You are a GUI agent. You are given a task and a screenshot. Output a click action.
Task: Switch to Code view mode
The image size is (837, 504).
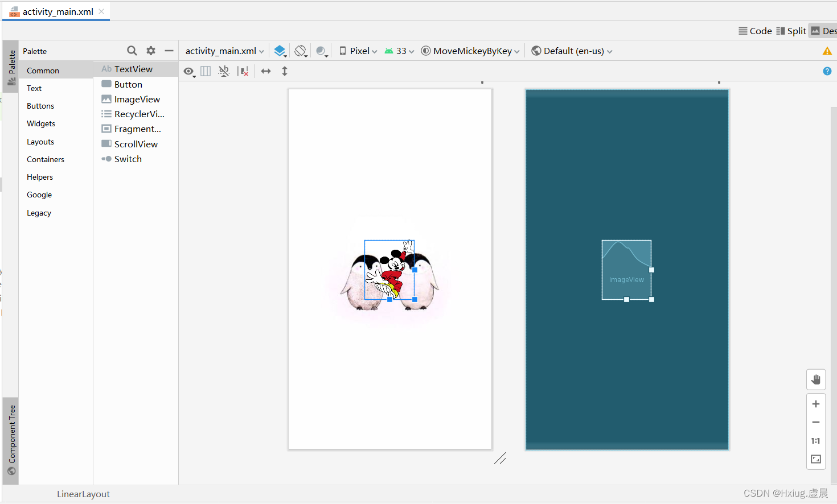tap(755, 31)
